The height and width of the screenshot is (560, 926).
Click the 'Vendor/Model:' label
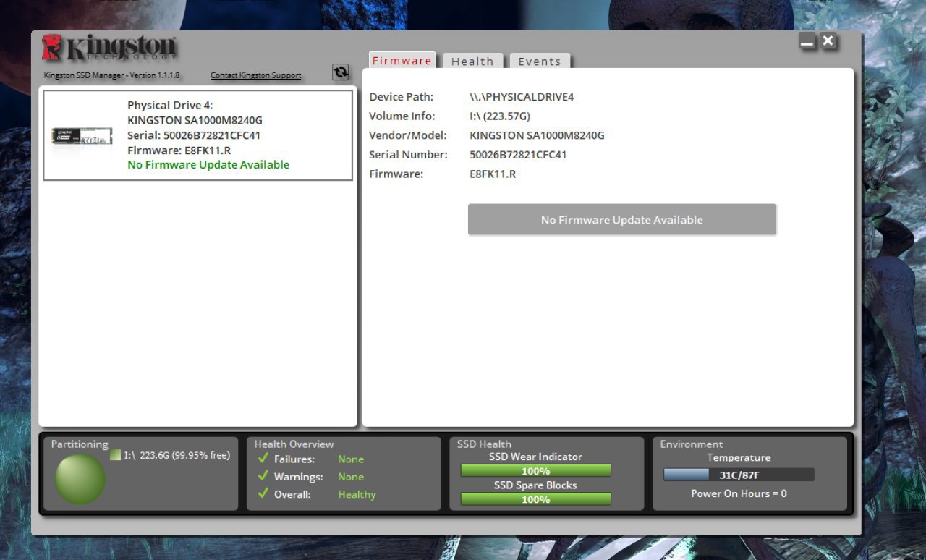(408, 135)
